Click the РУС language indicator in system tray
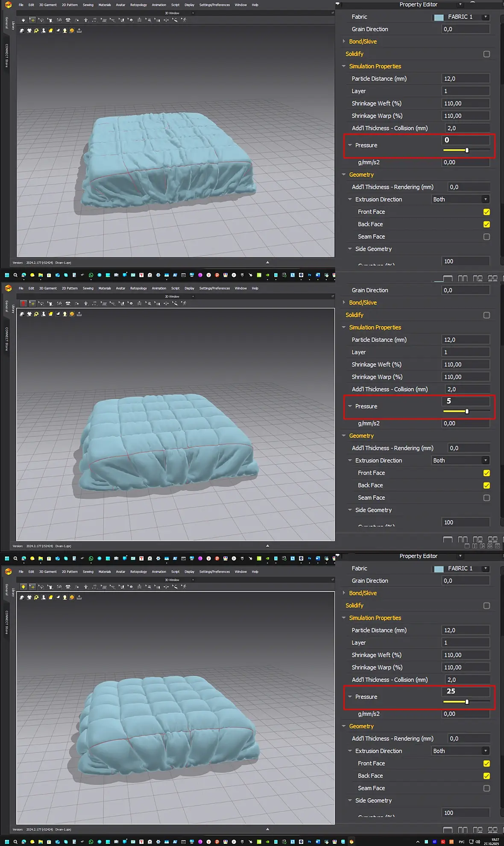 point(461,842)
